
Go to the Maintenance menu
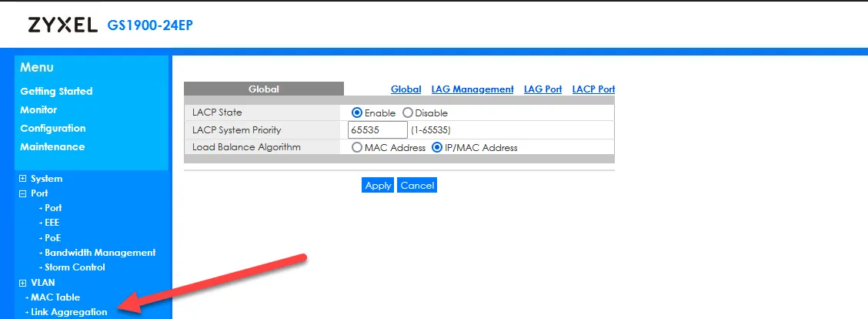click(52, 146)
